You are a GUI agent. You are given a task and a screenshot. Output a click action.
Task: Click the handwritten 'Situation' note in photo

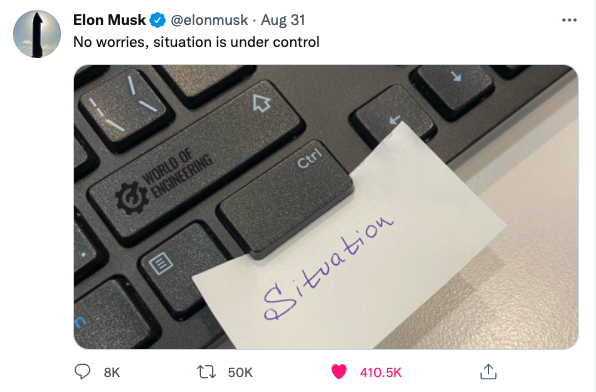(x=328, y=268)
